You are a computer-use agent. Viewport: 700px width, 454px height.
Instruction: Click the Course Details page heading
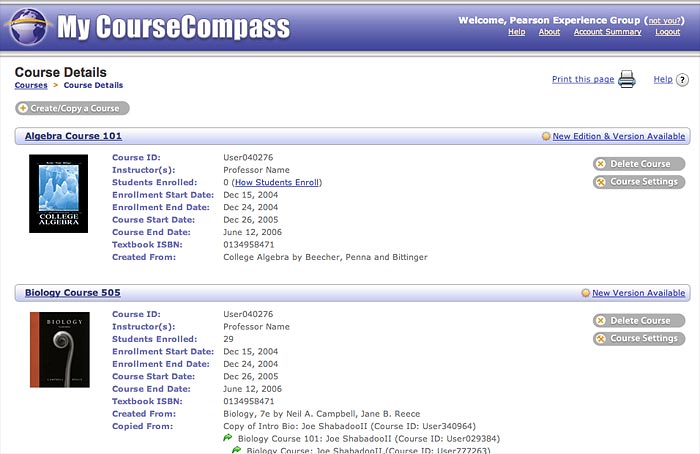point(61,72)
